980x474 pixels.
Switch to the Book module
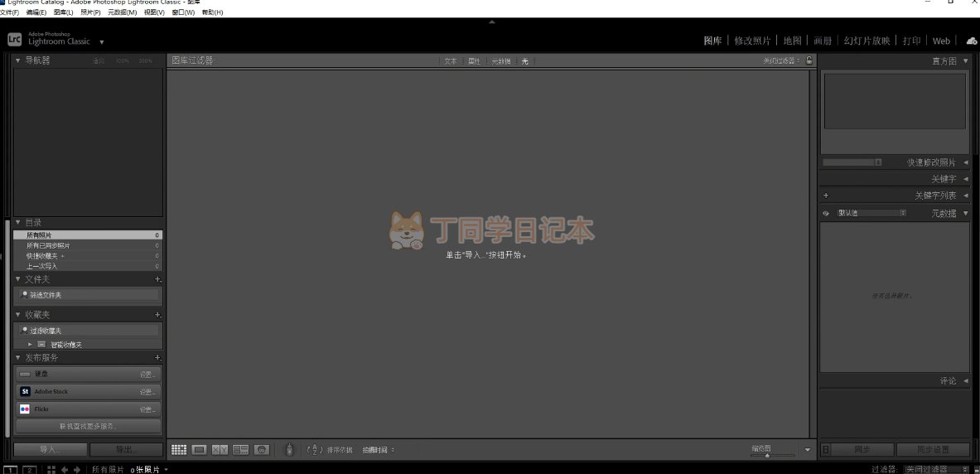823,41
